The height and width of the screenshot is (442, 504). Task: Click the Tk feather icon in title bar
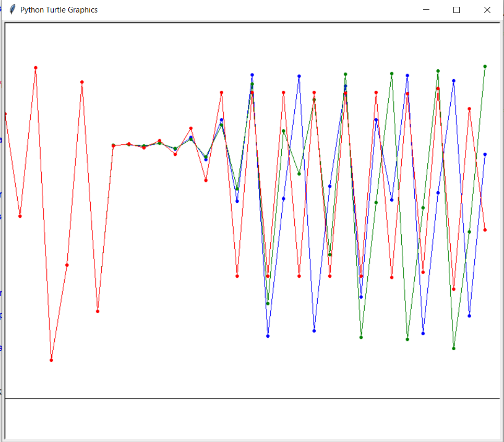point(13,10)
